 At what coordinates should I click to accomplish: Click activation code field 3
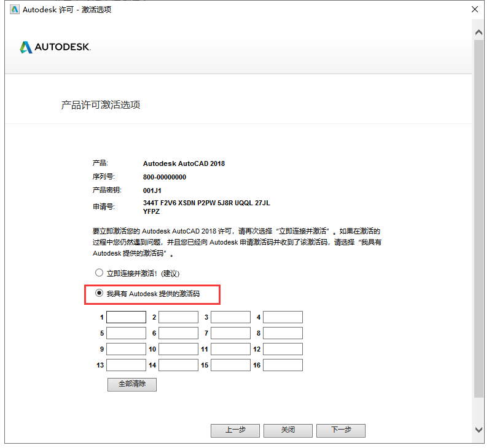click(230, 317)
